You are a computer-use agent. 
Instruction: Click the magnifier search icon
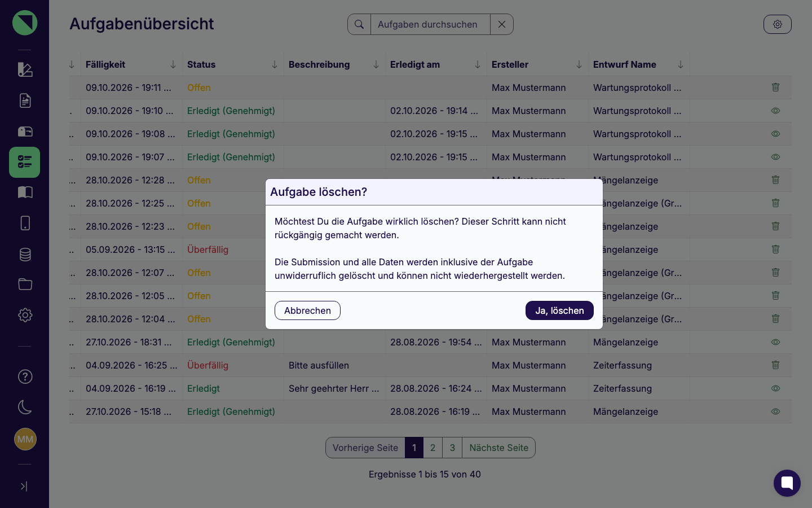(359, 24)
